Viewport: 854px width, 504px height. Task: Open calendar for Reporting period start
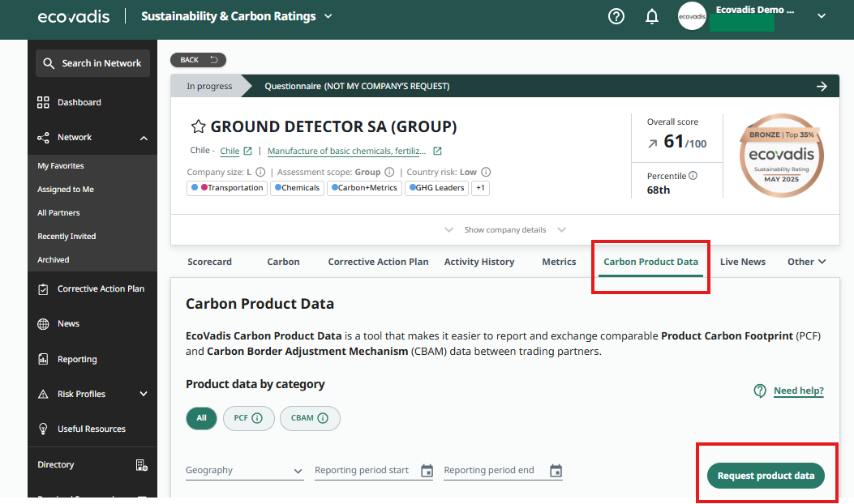[427, 471]
